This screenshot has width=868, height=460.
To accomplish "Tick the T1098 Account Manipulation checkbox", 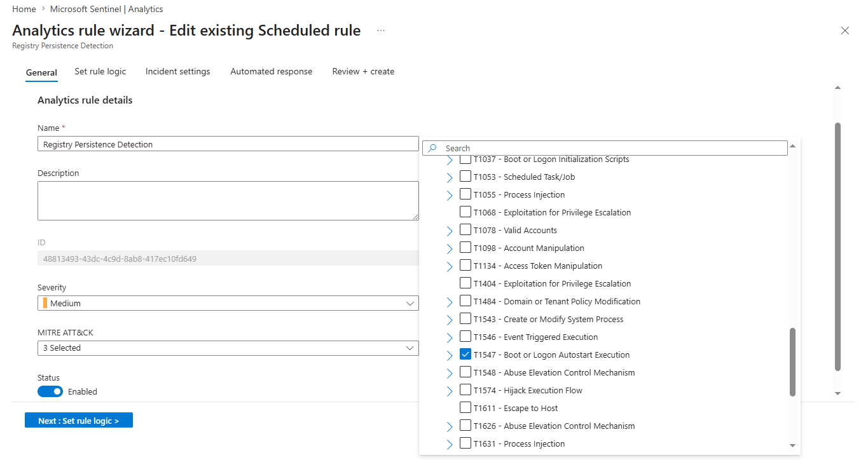I will coord(465,248).
